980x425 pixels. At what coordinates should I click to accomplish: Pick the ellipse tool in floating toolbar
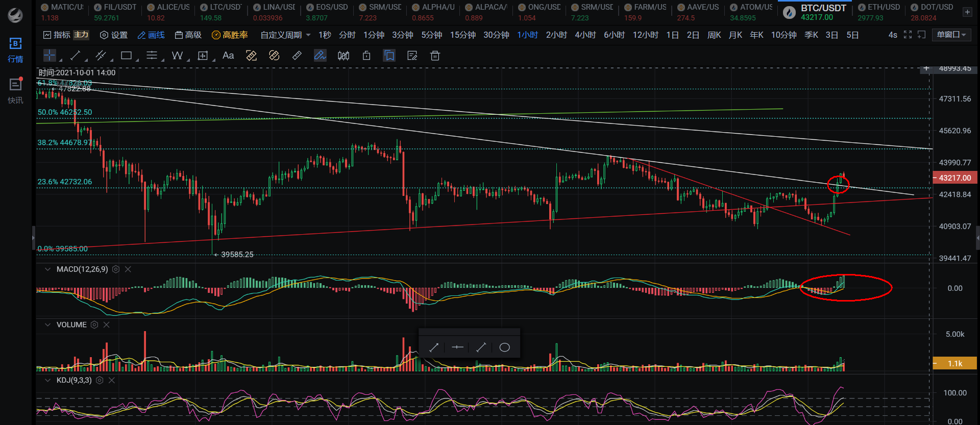coord(504,347)
